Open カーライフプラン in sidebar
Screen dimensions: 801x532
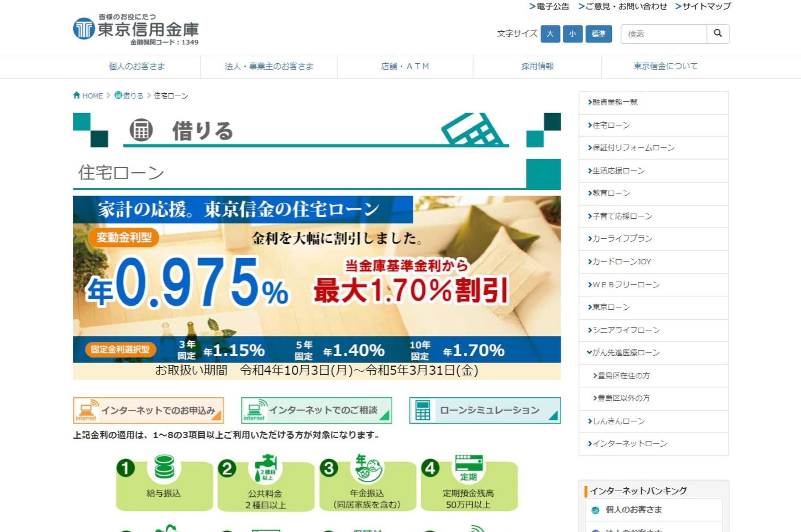[x=654, y=239]
